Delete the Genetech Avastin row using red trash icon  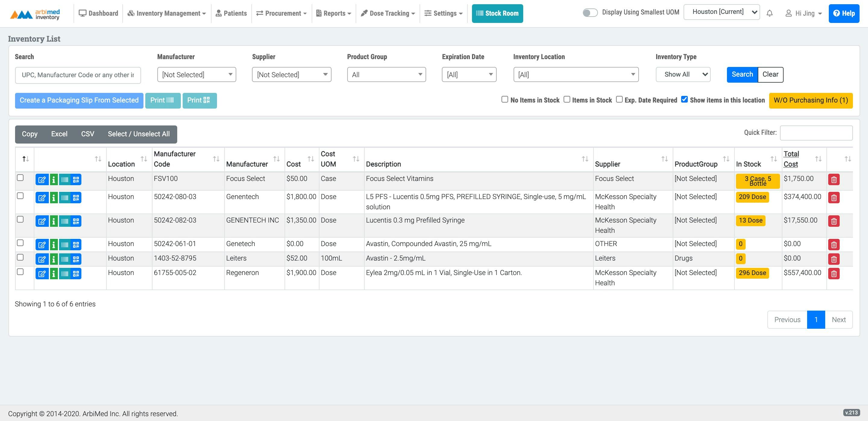pyautogui.click(x=834, y=245)
